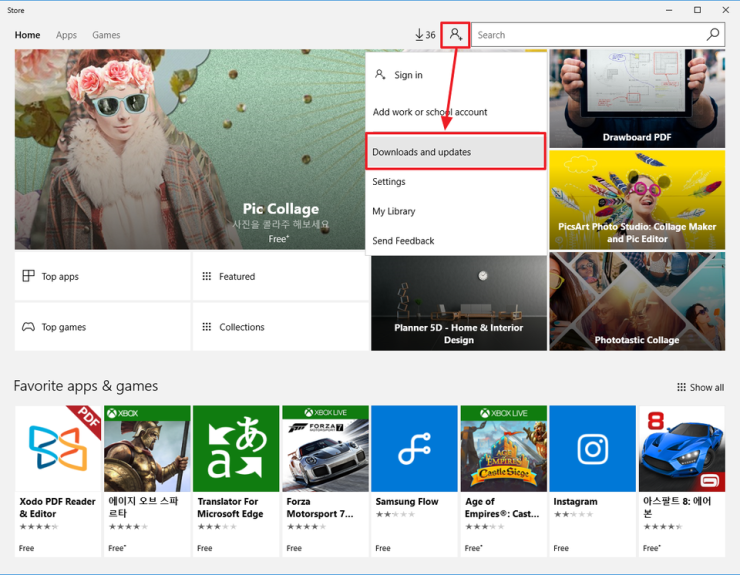The image size is (740, 575).
Task: Open the downloads indicator showing 36
Action: (425, 35)
